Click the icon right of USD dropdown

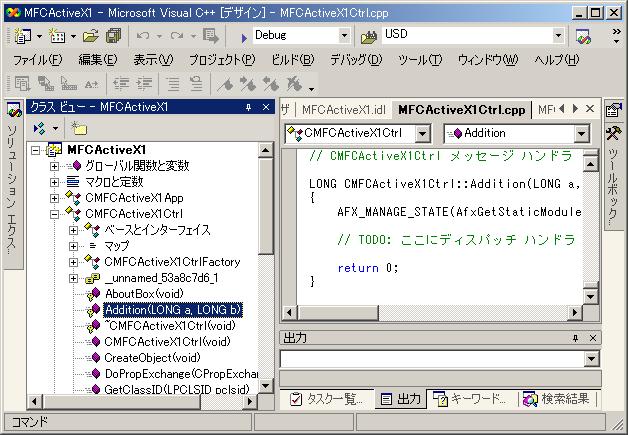[583, 36]
